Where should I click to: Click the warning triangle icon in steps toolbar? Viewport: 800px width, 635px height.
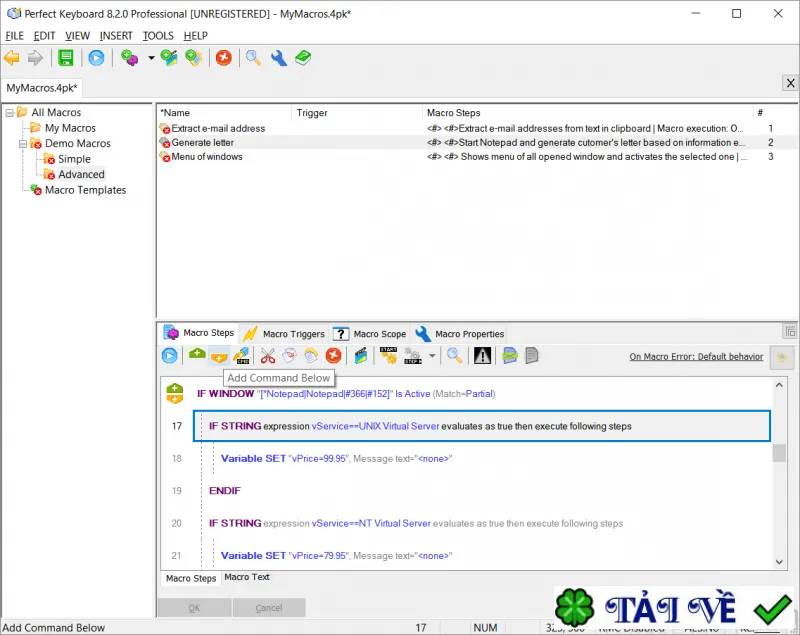[x=482, y=355]
